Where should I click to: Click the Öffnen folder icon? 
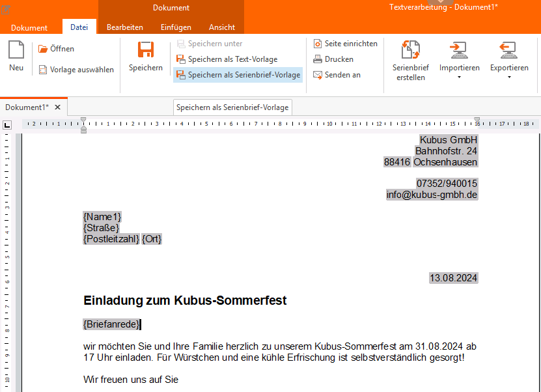(43, 49)
